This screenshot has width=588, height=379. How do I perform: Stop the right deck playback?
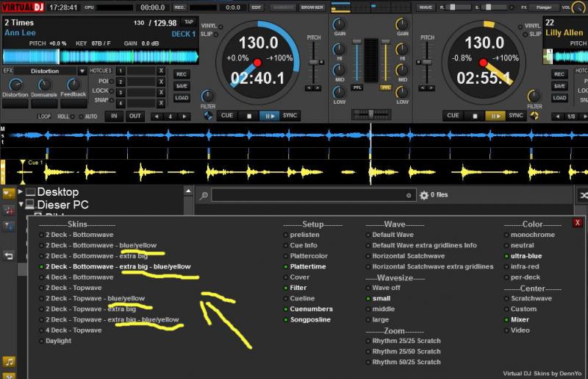pos(475,116)
